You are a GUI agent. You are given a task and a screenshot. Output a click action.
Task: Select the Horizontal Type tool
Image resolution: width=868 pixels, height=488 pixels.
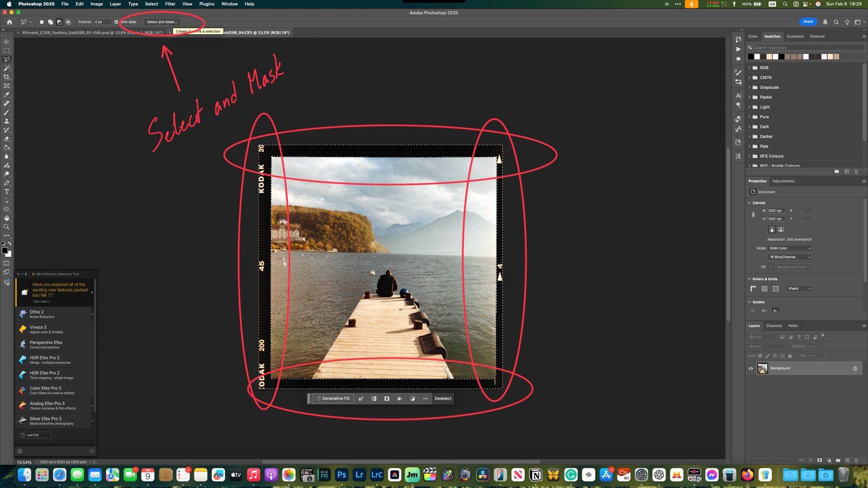point(6,192)
